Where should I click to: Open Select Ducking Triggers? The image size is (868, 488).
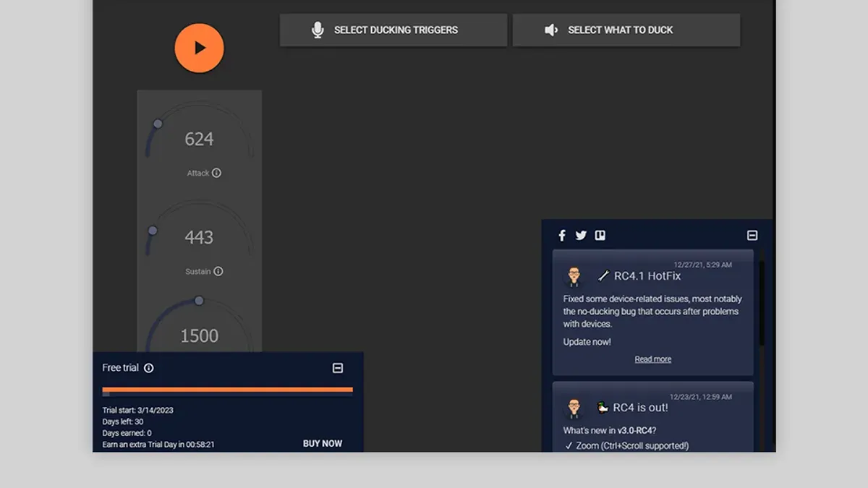[393, 30]
